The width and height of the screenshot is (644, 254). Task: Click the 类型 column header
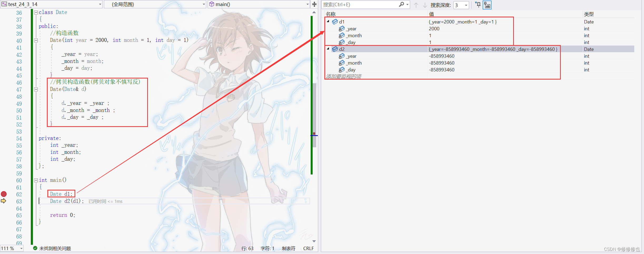(589, 14)
